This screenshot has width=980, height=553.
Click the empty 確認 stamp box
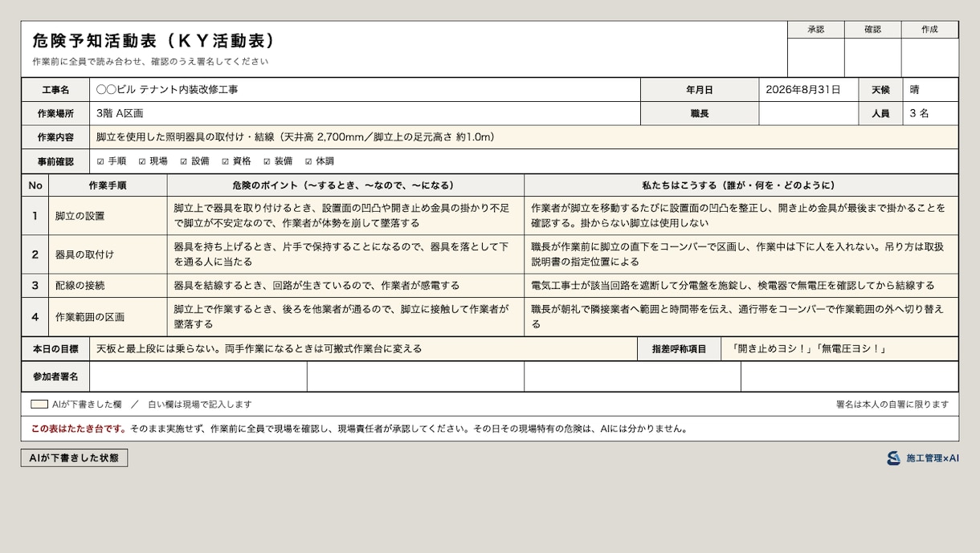tap(872, 57)
